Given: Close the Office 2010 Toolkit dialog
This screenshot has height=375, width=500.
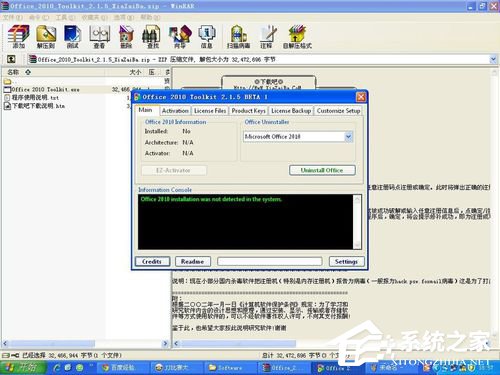Looking at the screenshot, I should 361,97.
